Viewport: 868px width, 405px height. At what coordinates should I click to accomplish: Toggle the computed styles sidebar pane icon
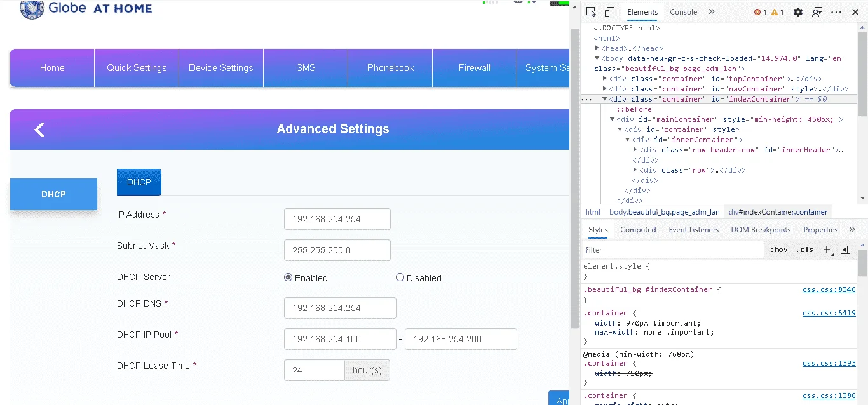[x=845, y=249]
